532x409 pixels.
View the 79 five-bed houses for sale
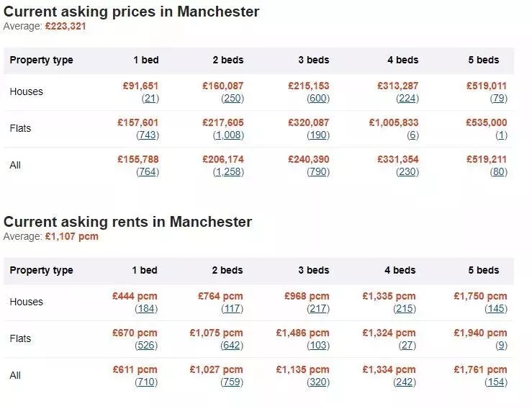pyautogui.click(x=499, y=99)
